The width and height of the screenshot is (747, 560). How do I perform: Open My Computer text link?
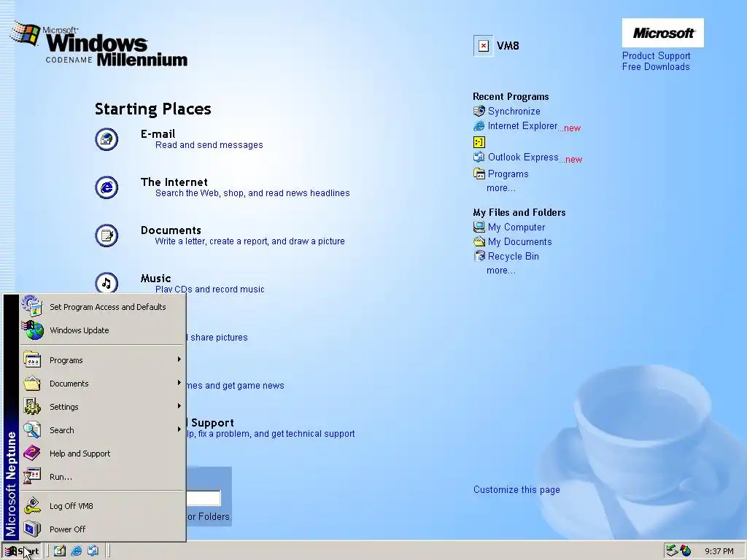(516, 227)
